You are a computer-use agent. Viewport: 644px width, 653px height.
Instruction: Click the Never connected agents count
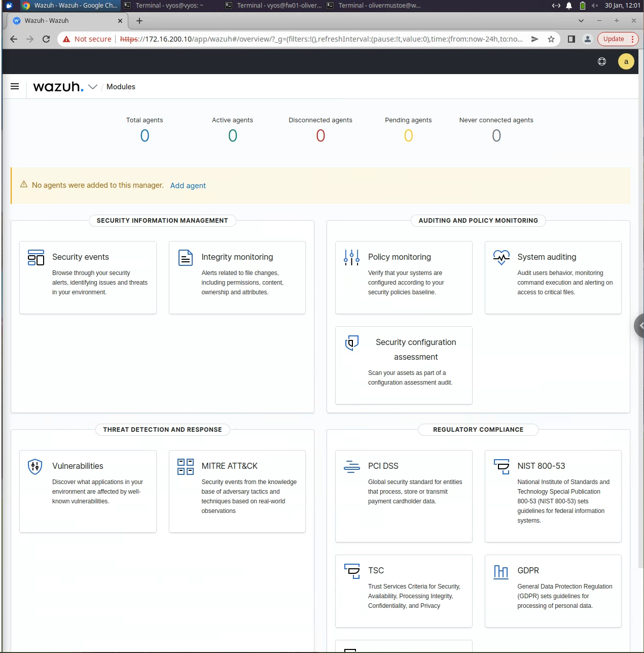496,136
